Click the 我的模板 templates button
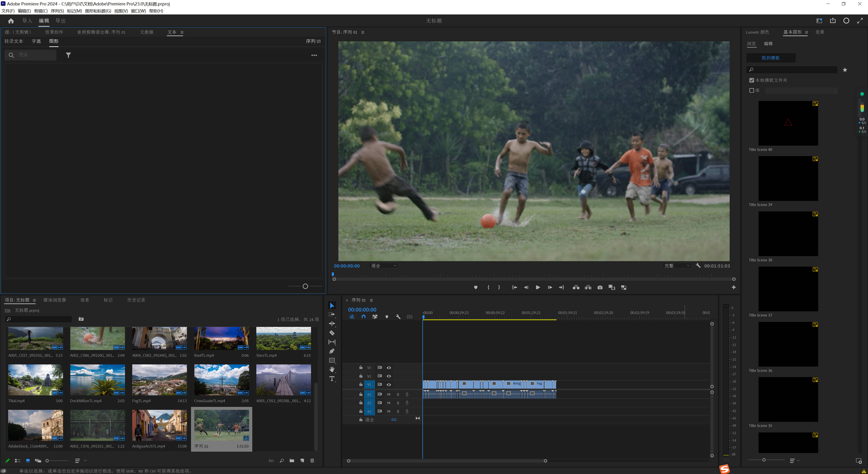868x474 pixels. coord(771,58)
